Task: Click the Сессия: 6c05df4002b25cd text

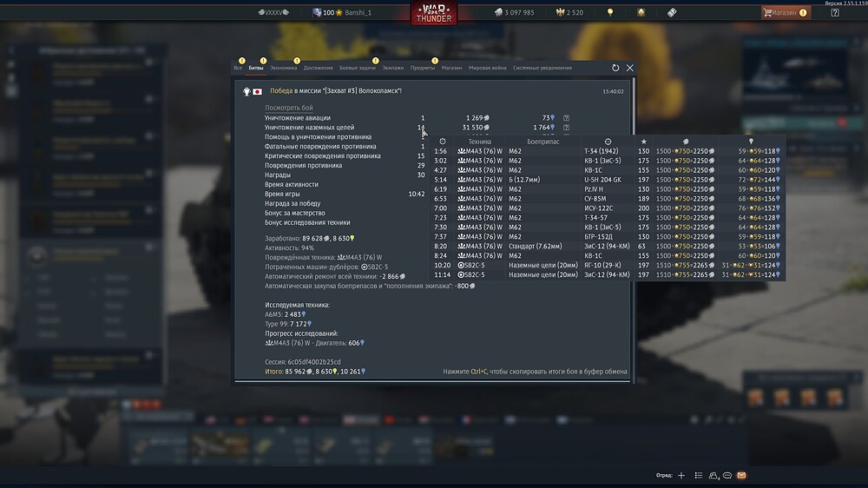Action: [x=303, y=362]
